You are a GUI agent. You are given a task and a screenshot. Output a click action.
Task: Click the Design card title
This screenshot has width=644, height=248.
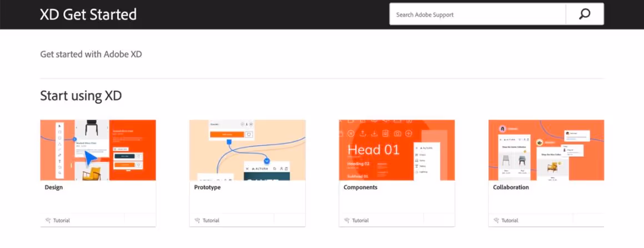54,187
